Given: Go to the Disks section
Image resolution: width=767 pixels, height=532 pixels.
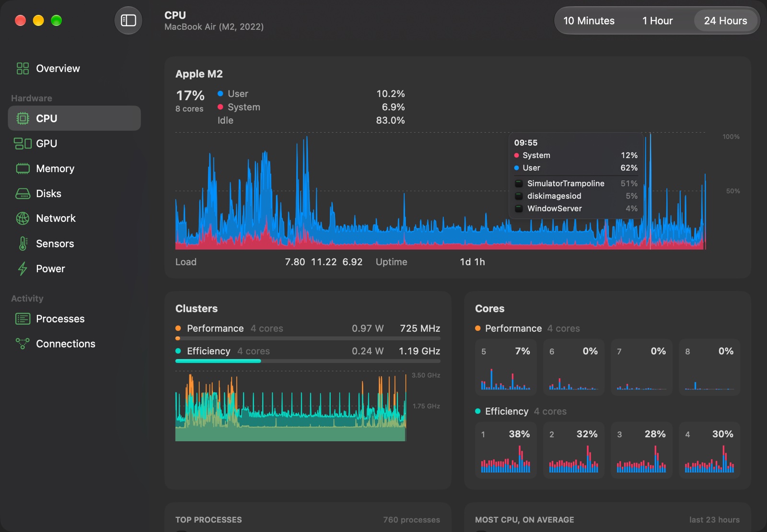Looking at the screenshot, I should coord(74,194).
